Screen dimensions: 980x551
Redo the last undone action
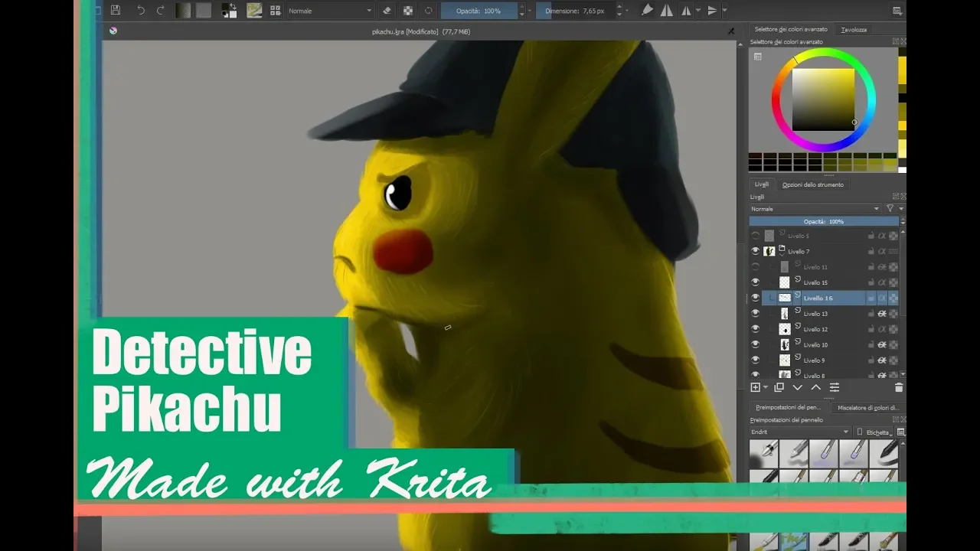pos(160,10)
